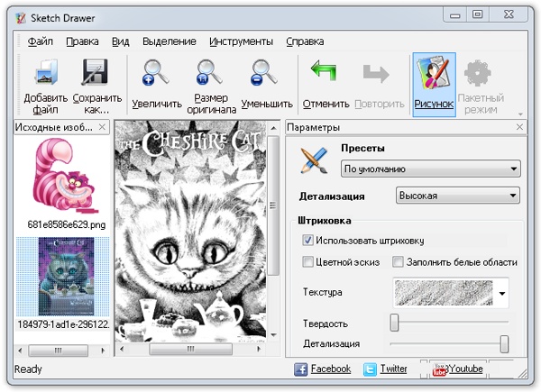Open the Файл menu
541x392 pixels.
click(x=40, y=41)
